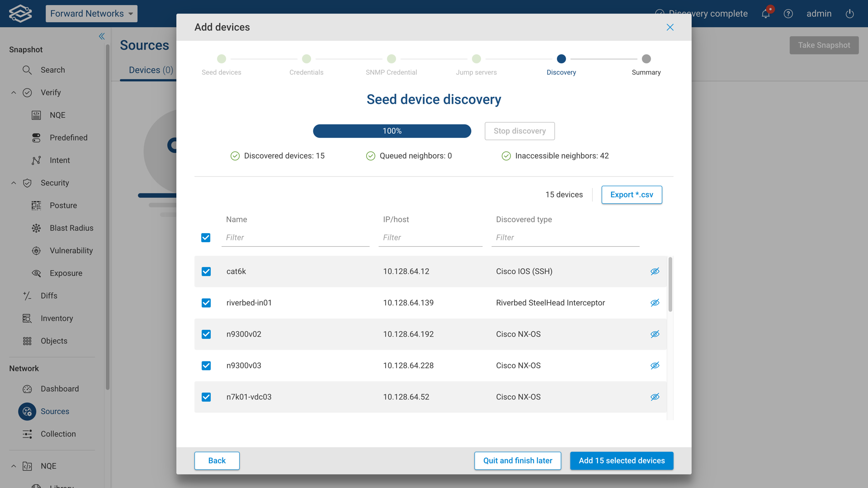Open the notifications bell
The width and height of the screenshot is (868, 488).
[765, 14]
